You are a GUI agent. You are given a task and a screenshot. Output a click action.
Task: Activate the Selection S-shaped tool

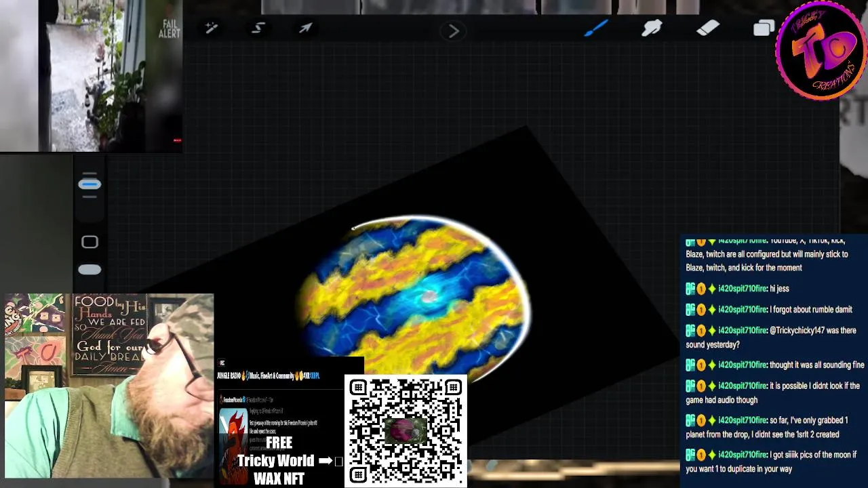point(258,28)
